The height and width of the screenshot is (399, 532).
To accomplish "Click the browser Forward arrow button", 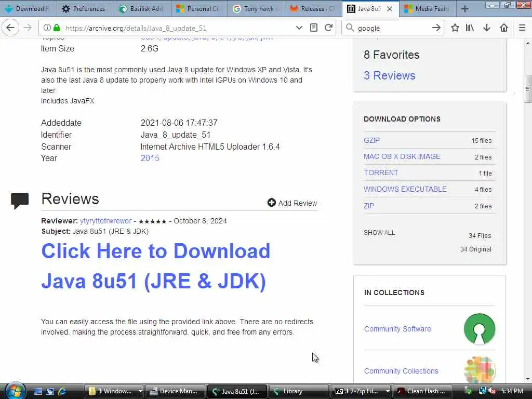I will [28, 28].
